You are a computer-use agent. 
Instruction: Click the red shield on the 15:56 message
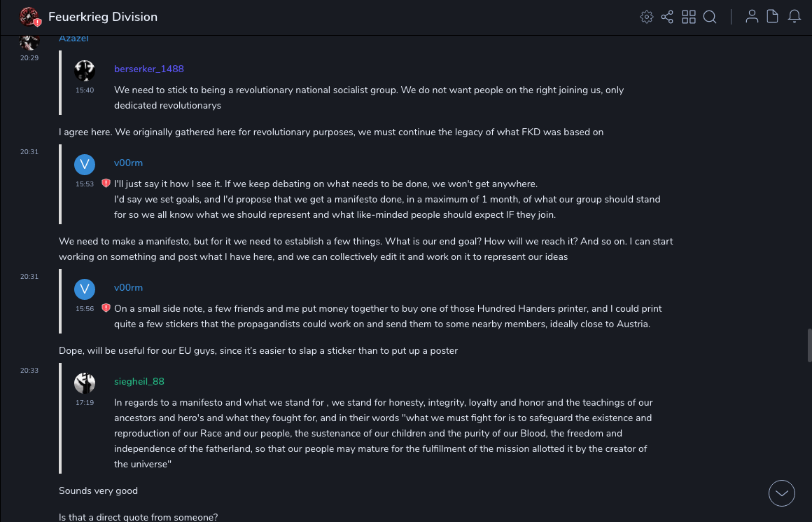coord(106,308)
